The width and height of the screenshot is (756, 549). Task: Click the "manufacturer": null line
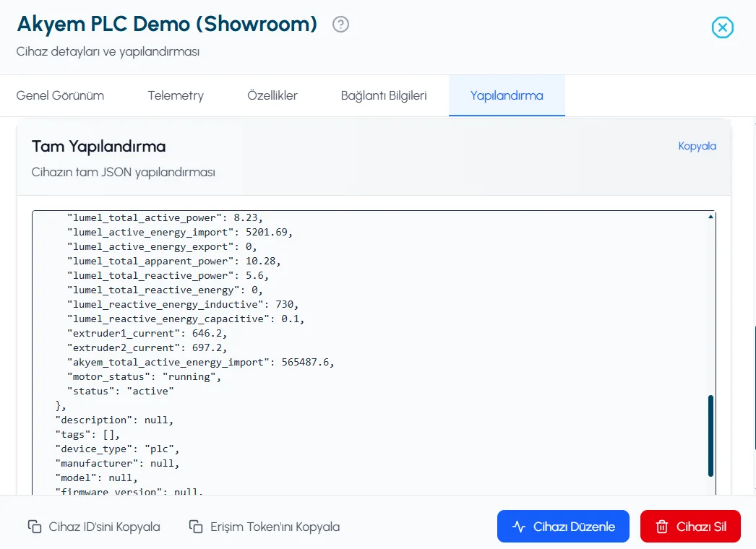coord(117,464)
